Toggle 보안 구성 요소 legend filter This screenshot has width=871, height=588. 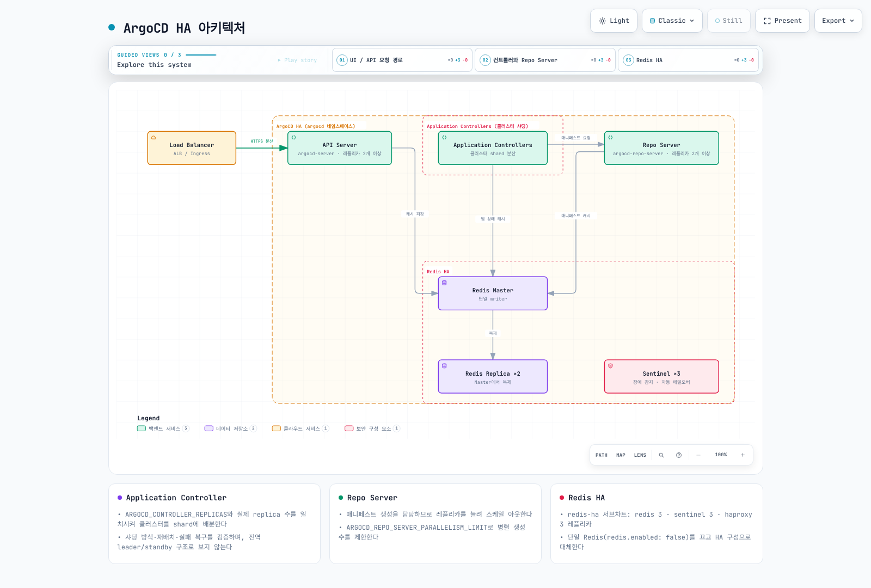(x=372, y=428)
